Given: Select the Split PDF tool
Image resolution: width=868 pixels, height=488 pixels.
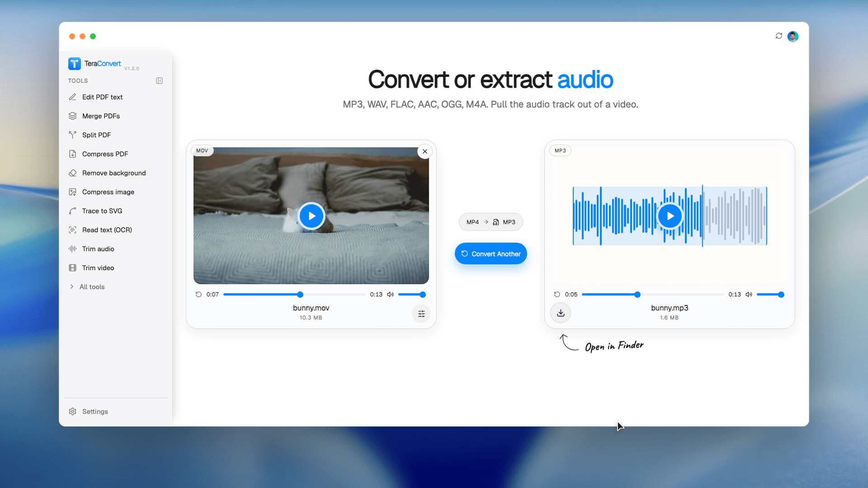Looking at the screenshot, I should coord(96,135).
